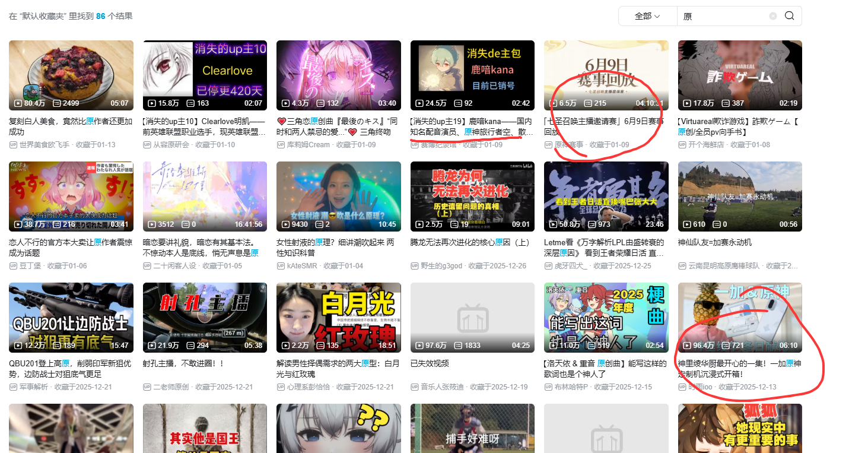Click the search magnifier icon
This screenshot has width=868, height=453.
pyautogui.click(x=789, y=16)
